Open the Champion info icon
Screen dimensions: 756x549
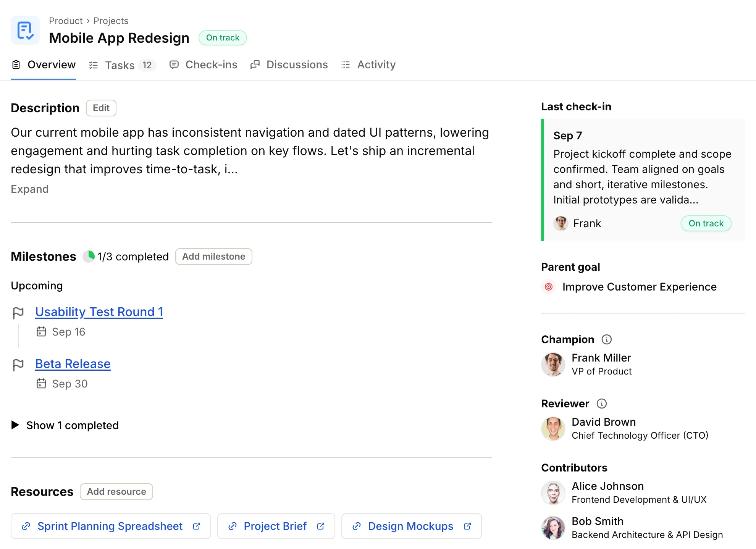tap(607, 339)
